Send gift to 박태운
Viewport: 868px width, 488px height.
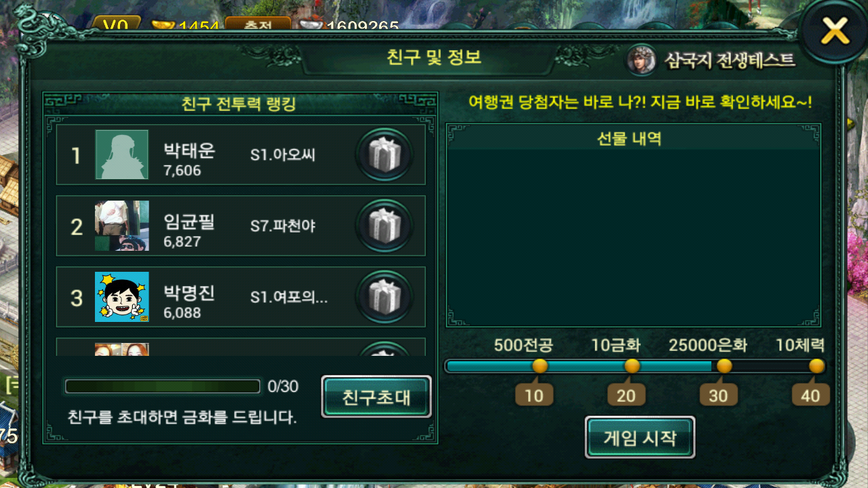point(384,155)
